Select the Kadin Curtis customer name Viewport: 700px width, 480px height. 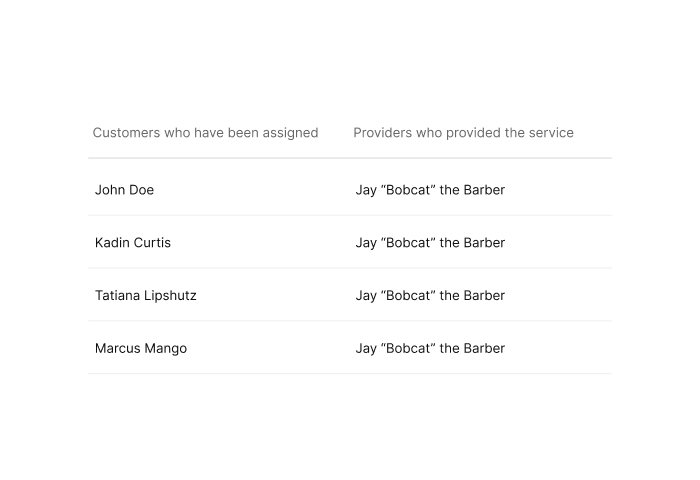[x=133, y=242]
